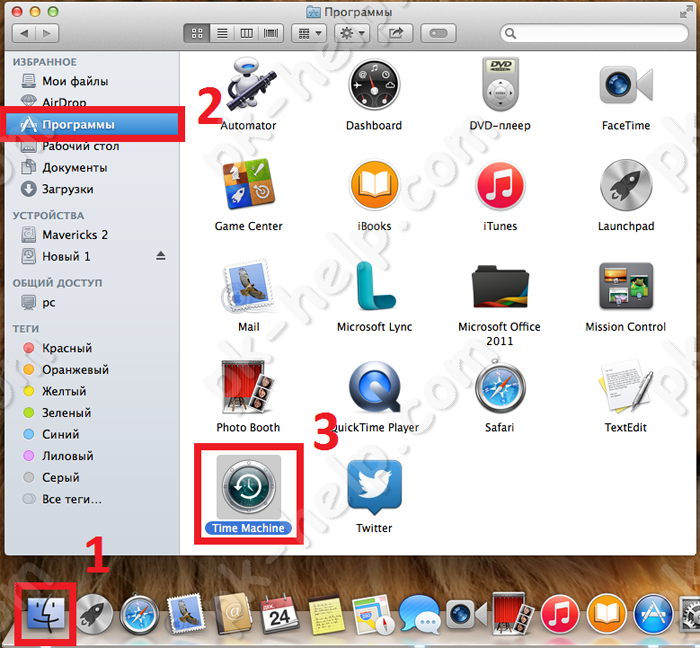This screenshot has height=648, width=700.
Task: Select the iTunes icon in Finder window
Action: tap(500, 185)
